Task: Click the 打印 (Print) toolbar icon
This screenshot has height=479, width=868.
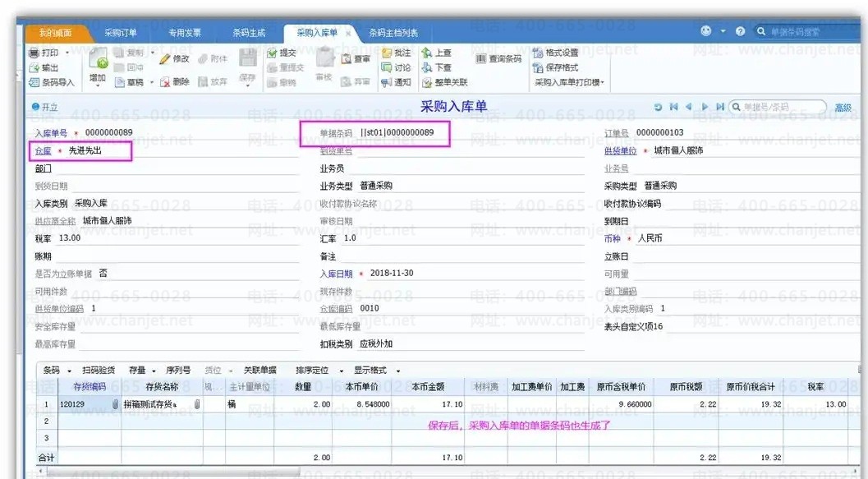Action: (x=35, y=53)
